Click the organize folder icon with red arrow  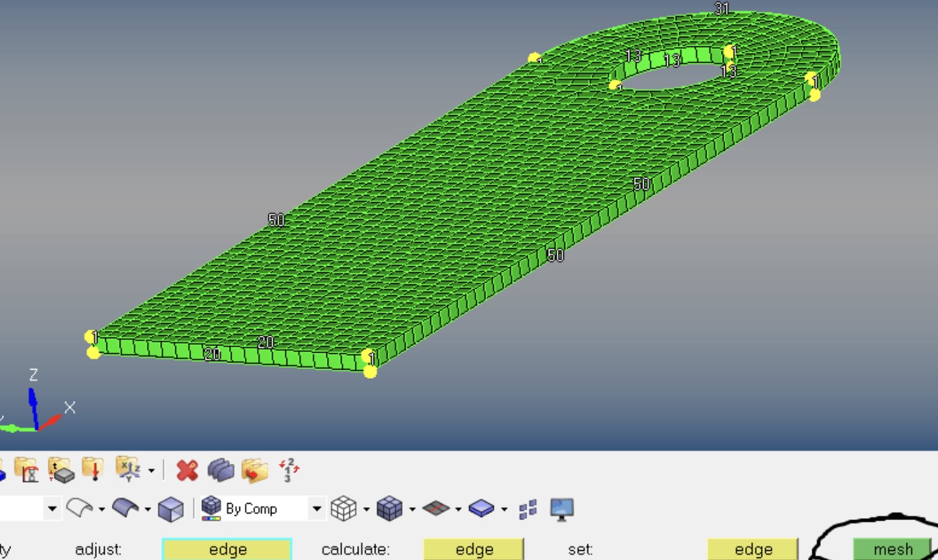[x=254, y=470]
